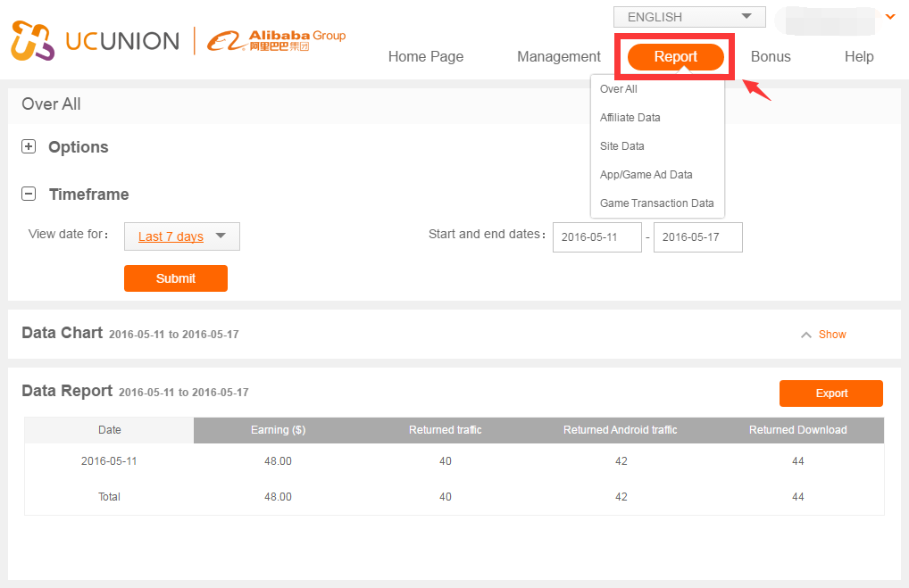Go to the Bonus page
The image size is (909, 588).
click(x=771, y=56)
